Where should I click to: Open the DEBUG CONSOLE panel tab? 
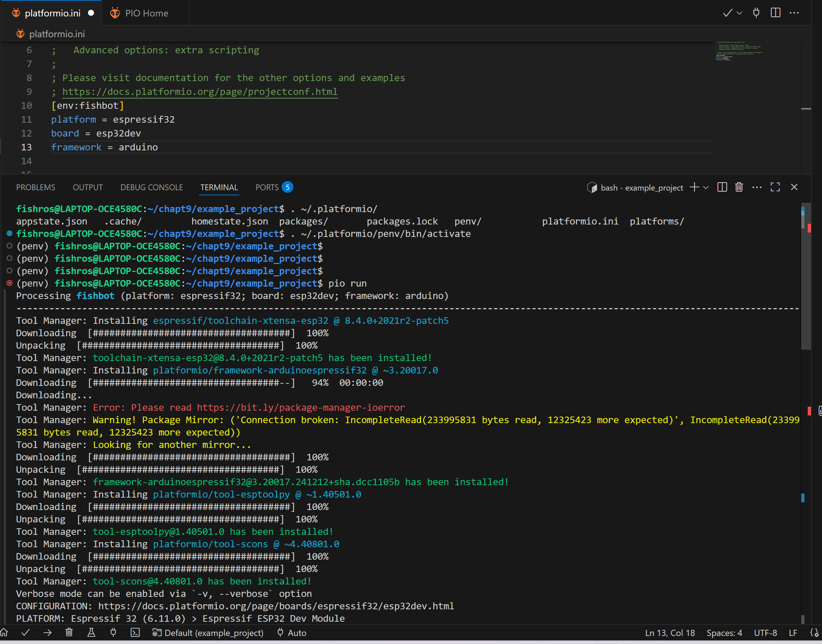152,187
